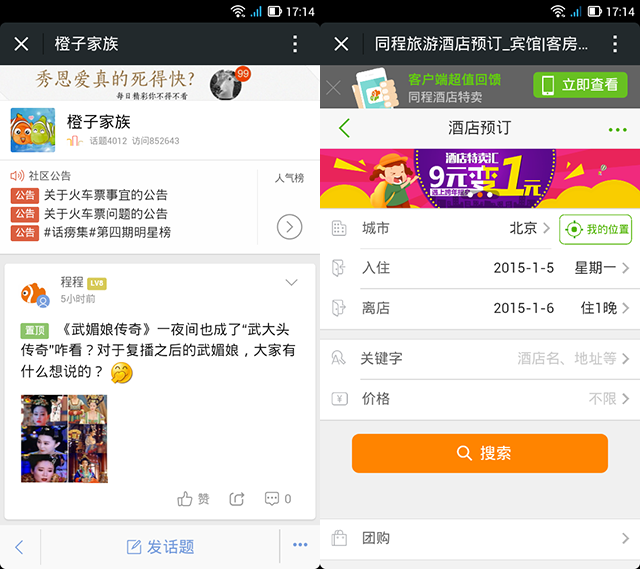Tap the phone-in-hand promo image
Image resolution: width=640 pixels, height=569 pixels.
click(375, 88)
